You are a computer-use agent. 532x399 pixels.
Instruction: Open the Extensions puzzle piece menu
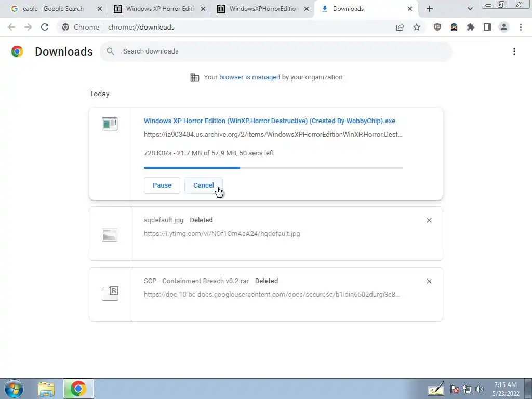471,27
